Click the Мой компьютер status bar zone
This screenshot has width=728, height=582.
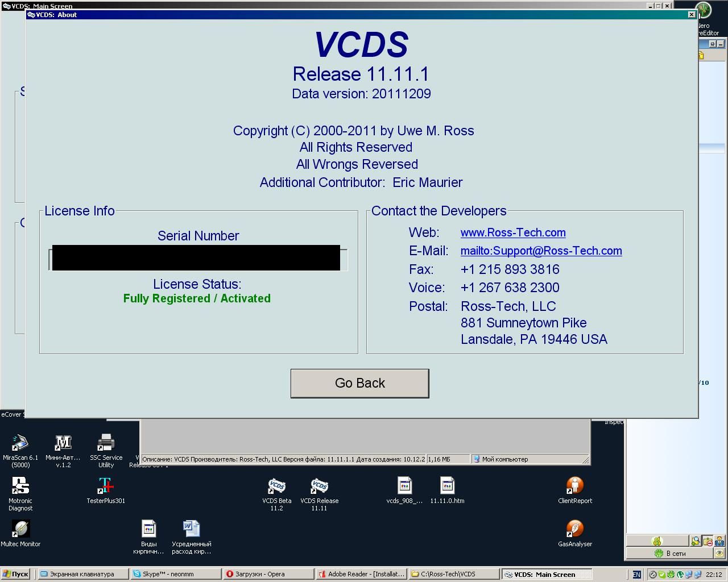point(530,459)
